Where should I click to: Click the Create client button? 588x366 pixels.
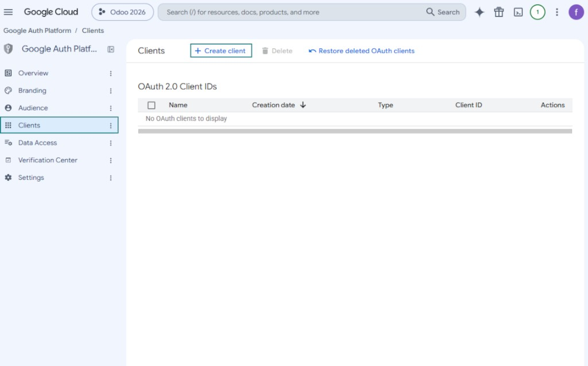pyautogui.click(x=221, y=51)
